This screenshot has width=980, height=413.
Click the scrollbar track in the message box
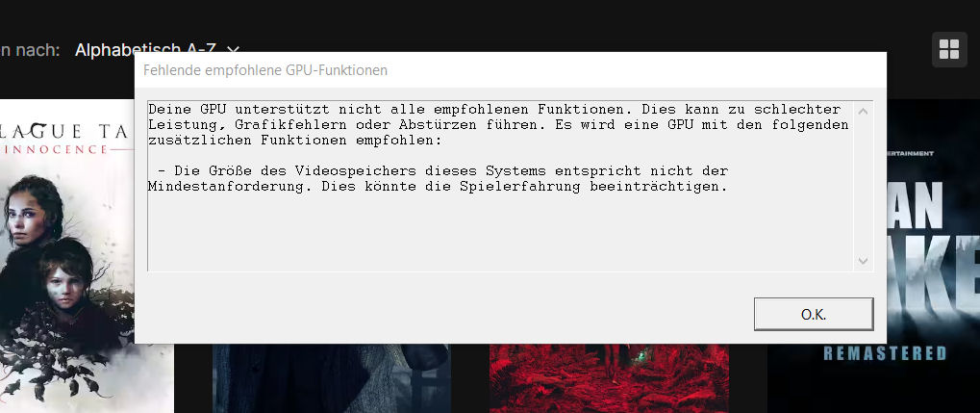863,186
